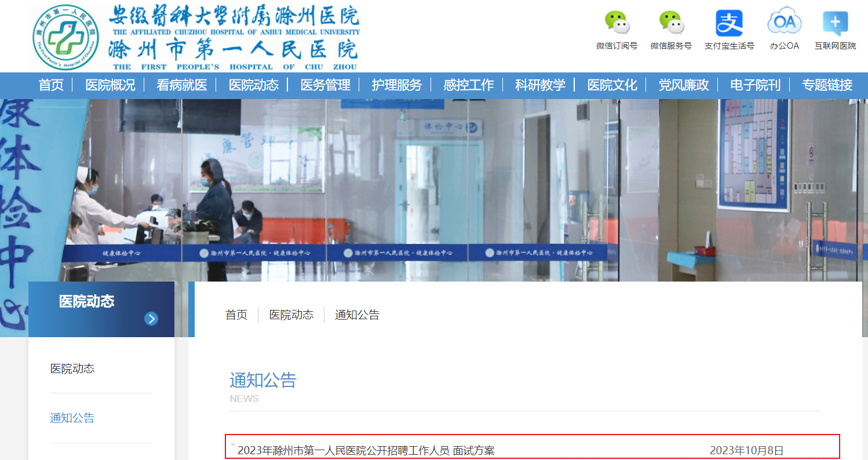
Task: Click 首页 in the breadcrumb
Action: [x=236, y=315]
